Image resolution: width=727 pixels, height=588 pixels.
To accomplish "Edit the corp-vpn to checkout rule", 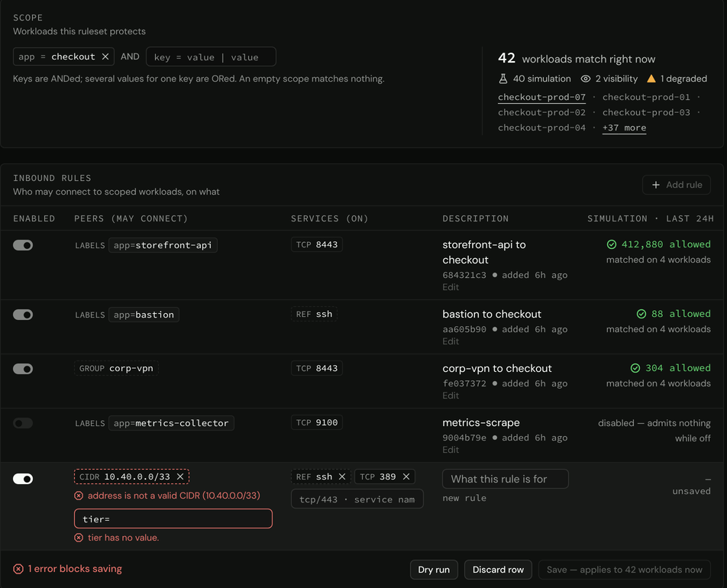I will tap(451, 396).
